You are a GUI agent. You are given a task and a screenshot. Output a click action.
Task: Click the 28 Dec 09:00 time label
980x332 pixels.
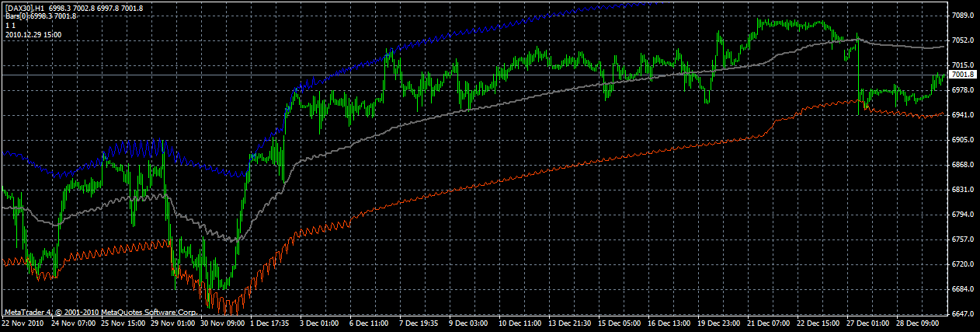[x=917, y=322]
